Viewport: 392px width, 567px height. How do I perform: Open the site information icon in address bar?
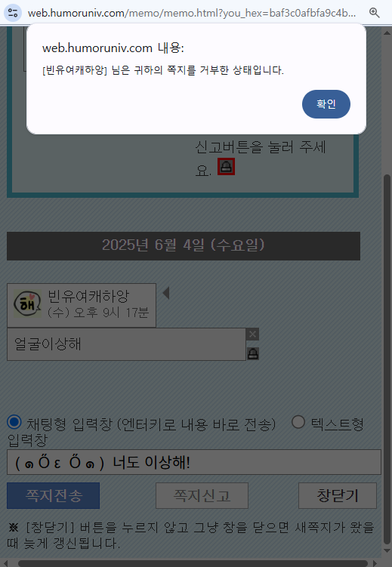pyautogui.click(x=13, y=13)
